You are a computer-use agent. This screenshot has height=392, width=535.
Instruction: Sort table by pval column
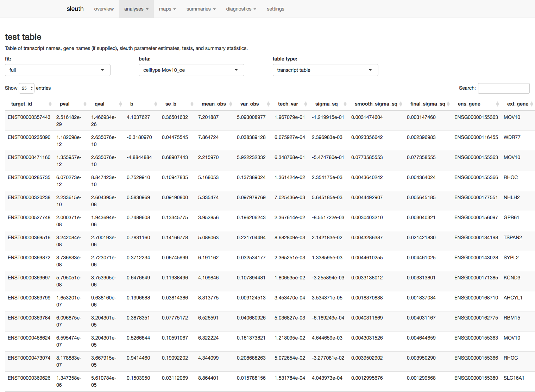point(71,104)
